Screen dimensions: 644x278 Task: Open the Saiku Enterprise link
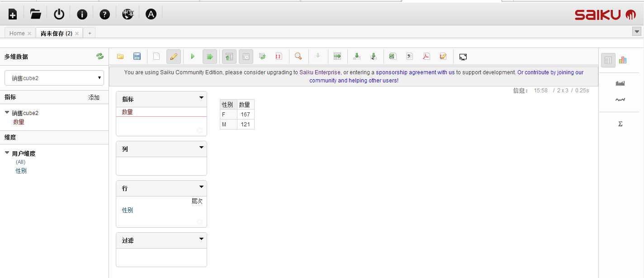click(320, 72)
